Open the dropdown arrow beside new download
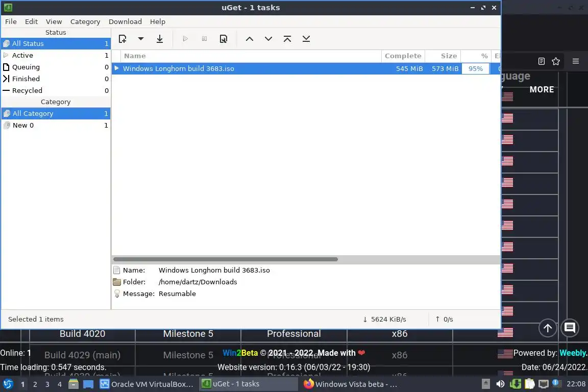Screen dimensions: 588x392 coord(141,39)
